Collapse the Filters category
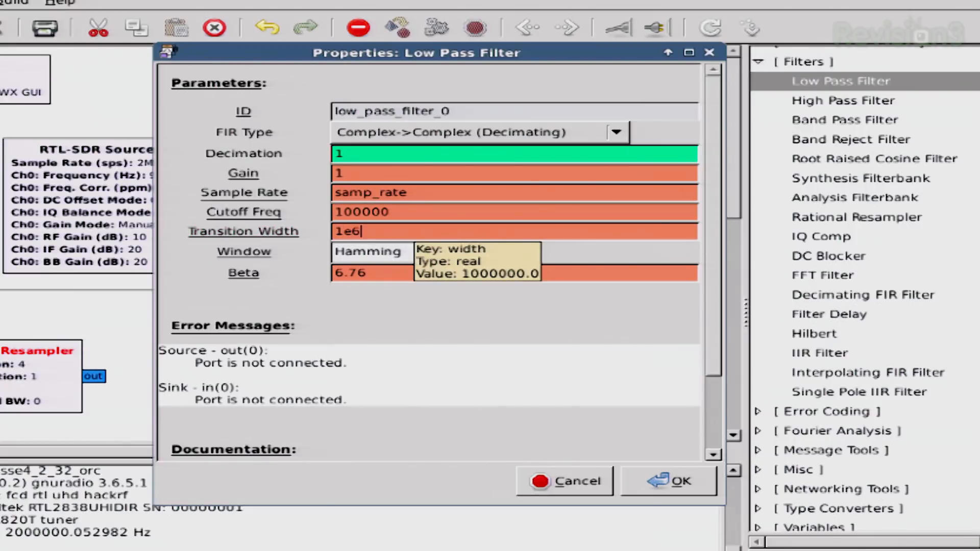 758,62
